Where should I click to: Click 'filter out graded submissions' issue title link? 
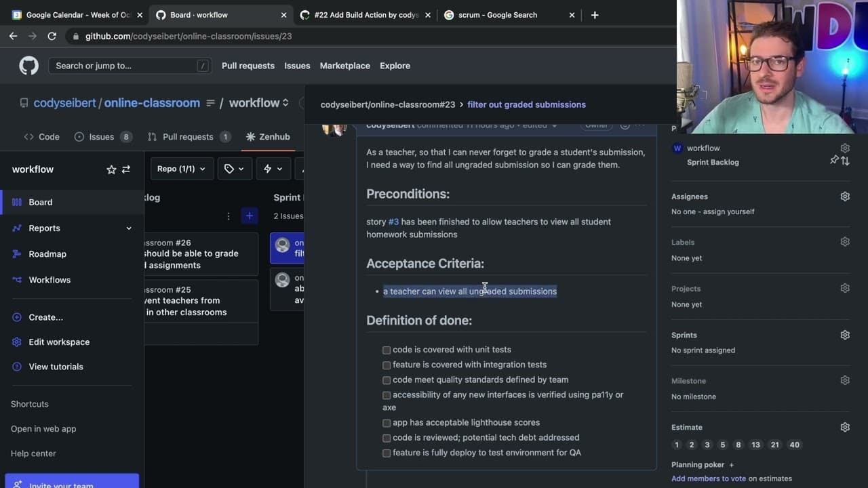(526, 104)
